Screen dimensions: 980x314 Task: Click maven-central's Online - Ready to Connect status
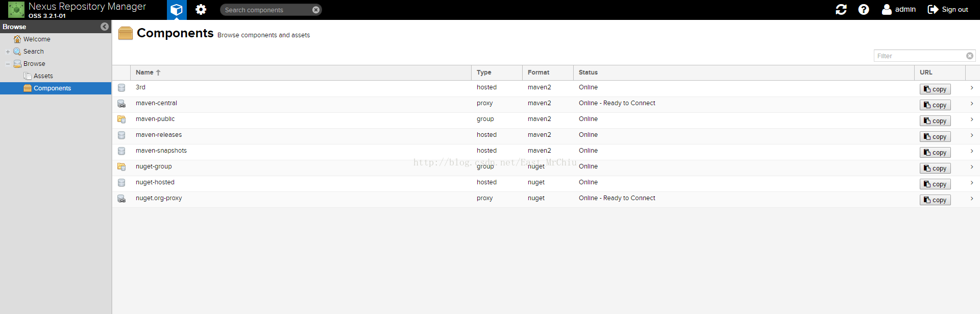coord(617,103)
